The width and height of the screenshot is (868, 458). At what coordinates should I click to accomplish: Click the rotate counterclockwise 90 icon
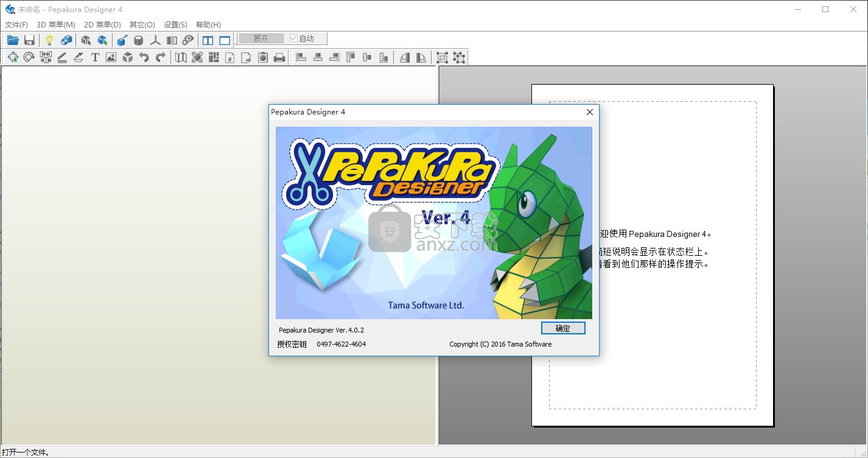405,57
